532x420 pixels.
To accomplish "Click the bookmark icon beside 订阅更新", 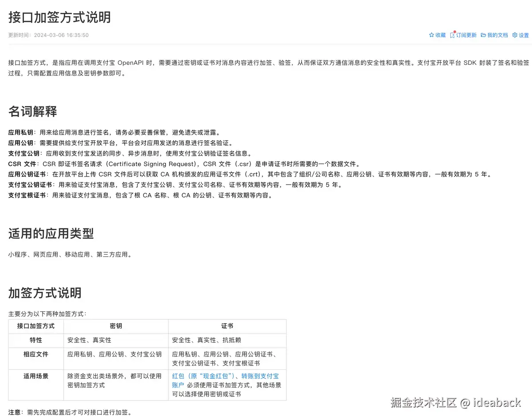I will click(x=453, y=35).
